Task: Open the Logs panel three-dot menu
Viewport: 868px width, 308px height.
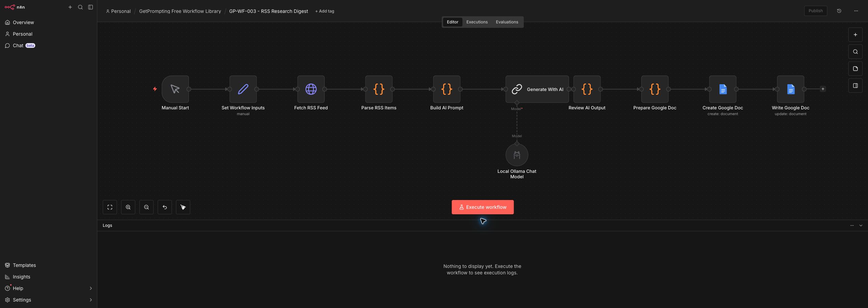Action: (x=852, y=225)
